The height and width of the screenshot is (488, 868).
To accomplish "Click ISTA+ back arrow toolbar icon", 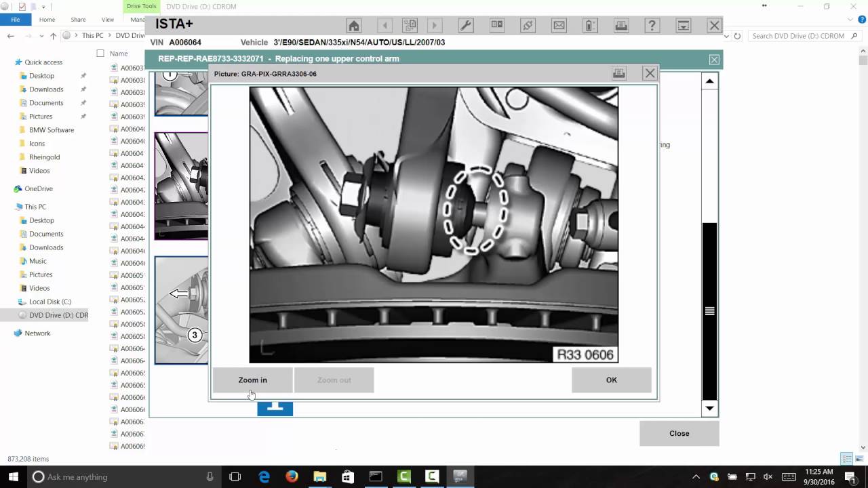I will coord(385,26).
